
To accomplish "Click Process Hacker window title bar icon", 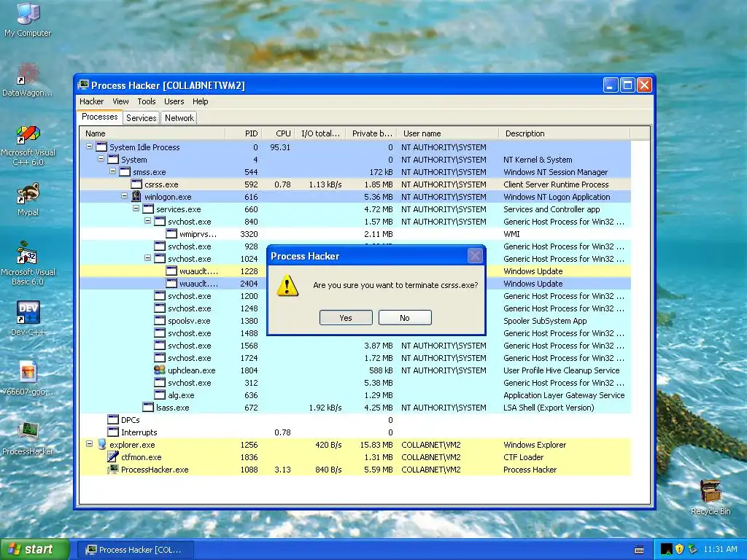I will (84, 85).
